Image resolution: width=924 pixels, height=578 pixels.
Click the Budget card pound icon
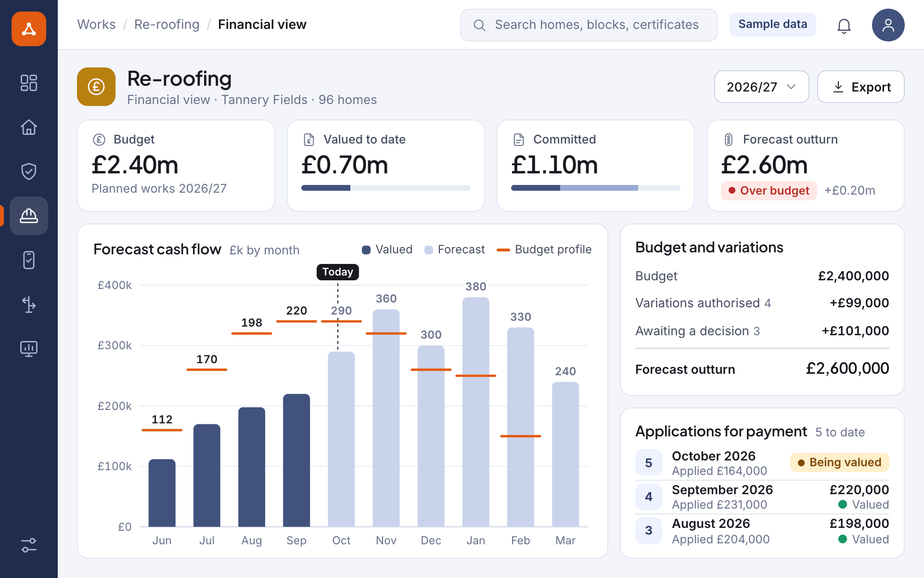tap(99, 140)
